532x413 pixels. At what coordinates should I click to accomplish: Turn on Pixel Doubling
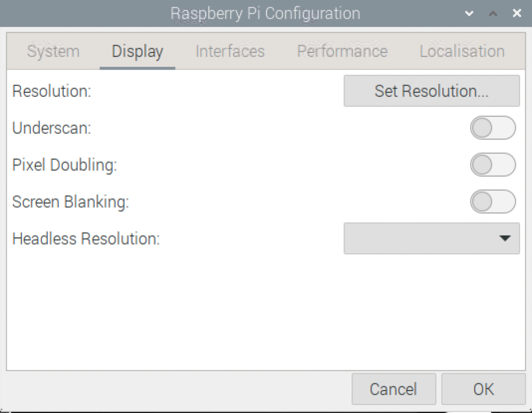[x=493, y=165]
